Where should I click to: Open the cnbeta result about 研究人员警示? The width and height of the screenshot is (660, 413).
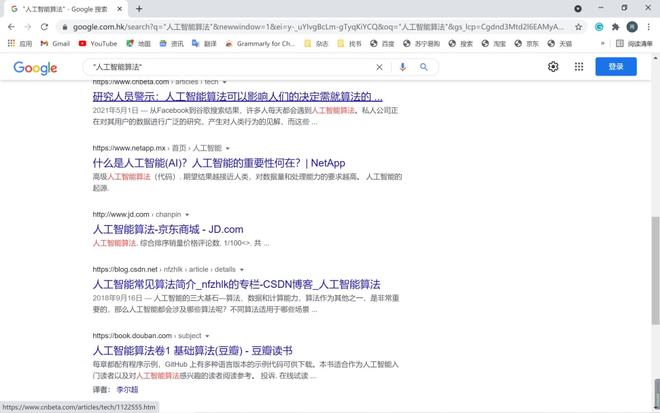[x=237, y=97]
